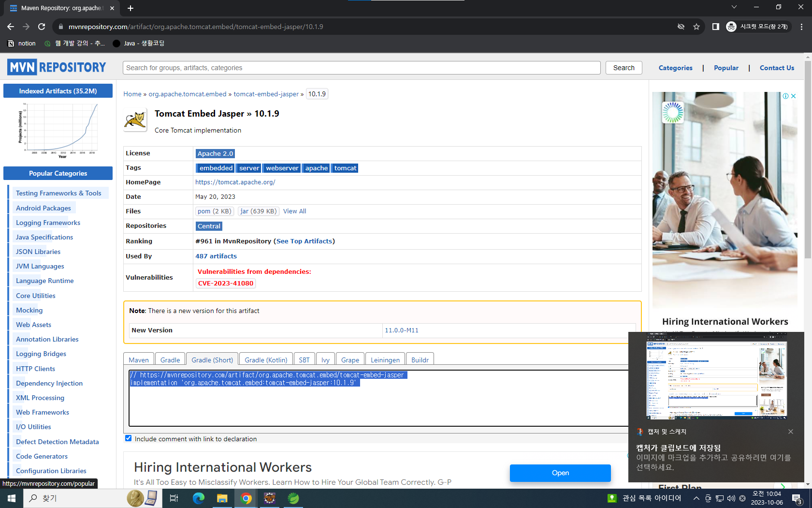
Task: Select the Grape tab
Action: pyautogui.click(x=350, y=359)
